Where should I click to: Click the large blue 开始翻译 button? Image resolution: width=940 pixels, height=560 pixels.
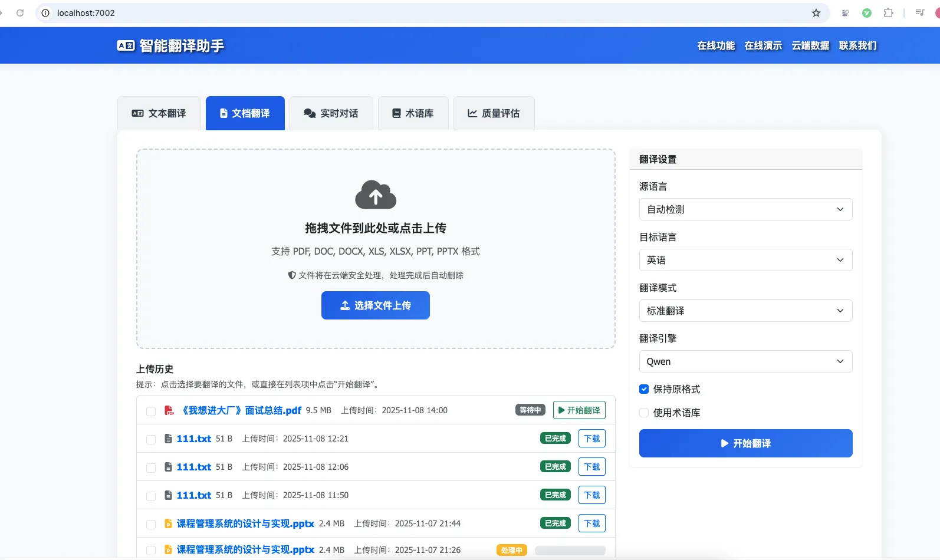[x=745, y=443]
